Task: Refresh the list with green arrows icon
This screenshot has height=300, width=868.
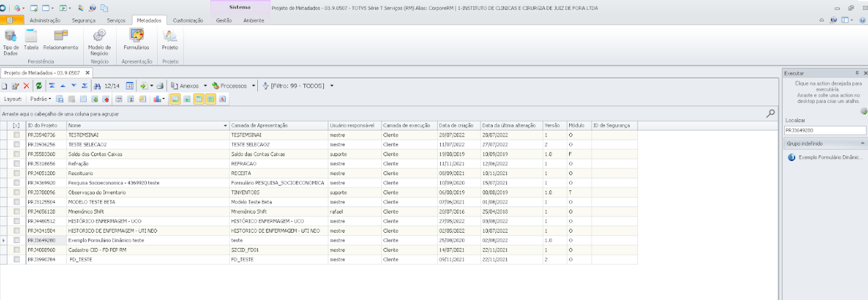Action: coord(39,86)
